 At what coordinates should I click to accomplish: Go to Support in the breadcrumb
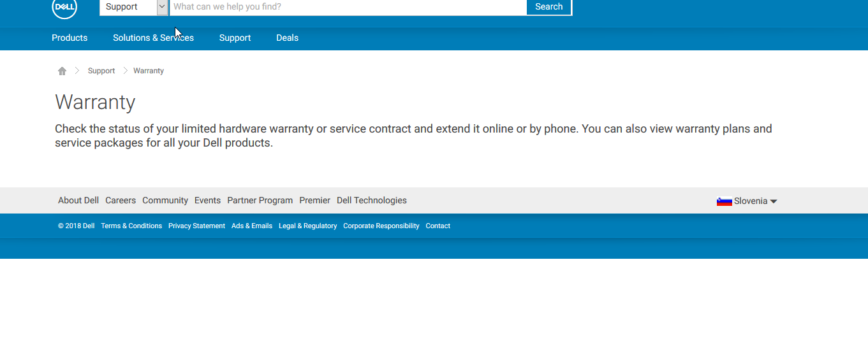(x=101, y=71)
